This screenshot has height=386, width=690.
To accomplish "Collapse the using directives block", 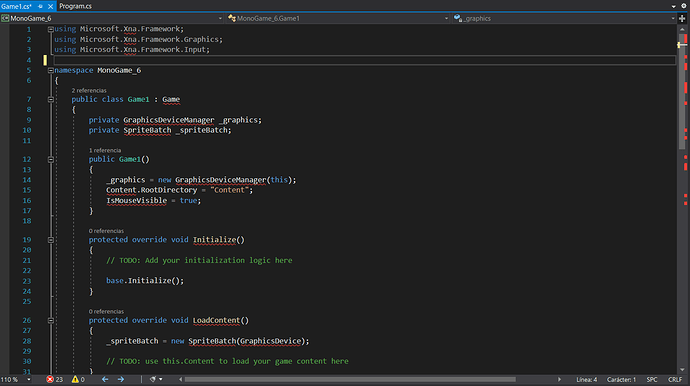I will (x=51, y=29).
